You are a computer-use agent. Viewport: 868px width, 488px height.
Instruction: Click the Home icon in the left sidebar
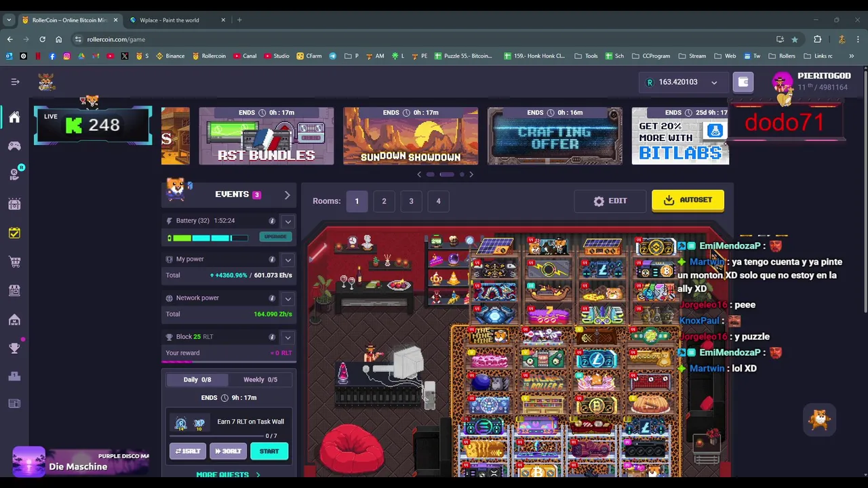[x=14, y=117]
